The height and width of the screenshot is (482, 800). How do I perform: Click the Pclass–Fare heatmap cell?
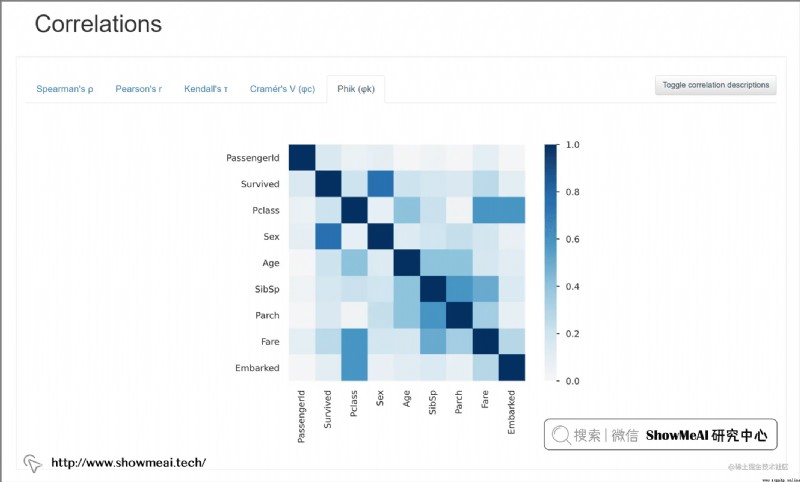pyautogui.click(x=486, y=210)
